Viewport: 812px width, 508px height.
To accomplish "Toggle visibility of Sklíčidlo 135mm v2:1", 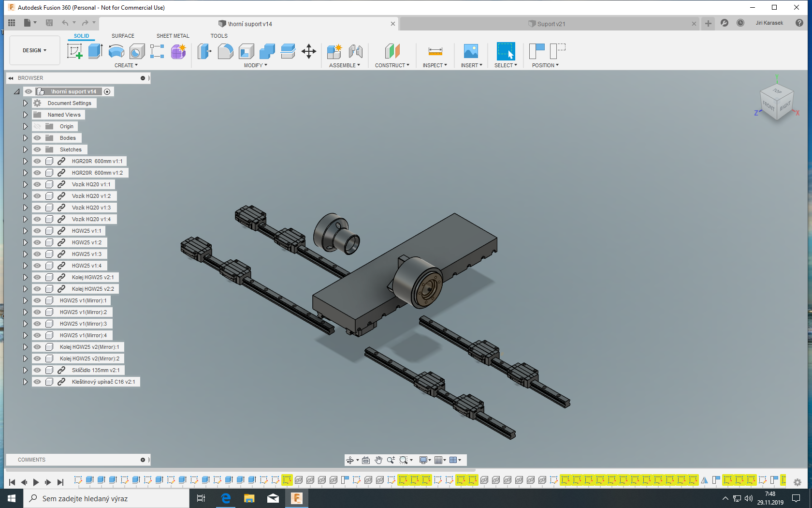I will pos(37,370).
